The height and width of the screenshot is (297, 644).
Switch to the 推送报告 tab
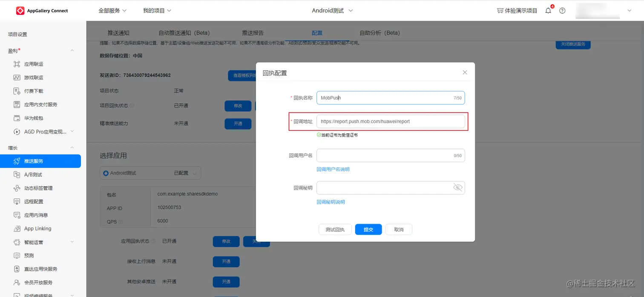[253, 33]
